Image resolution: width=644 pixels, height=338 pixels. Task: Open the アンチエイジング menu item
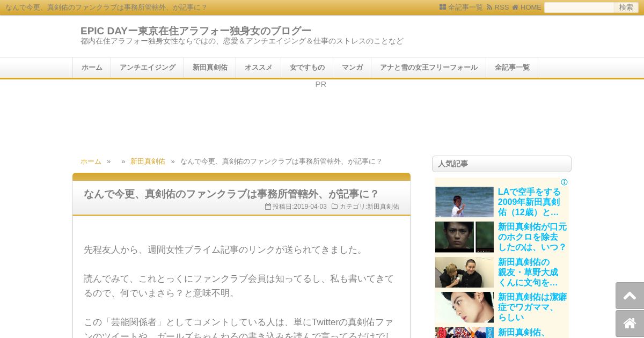pyautogui.click(x=148, y=68)
